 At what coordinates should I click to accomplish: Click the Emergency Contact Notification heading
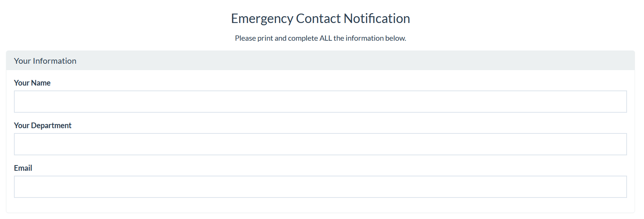tap(320, 18)
